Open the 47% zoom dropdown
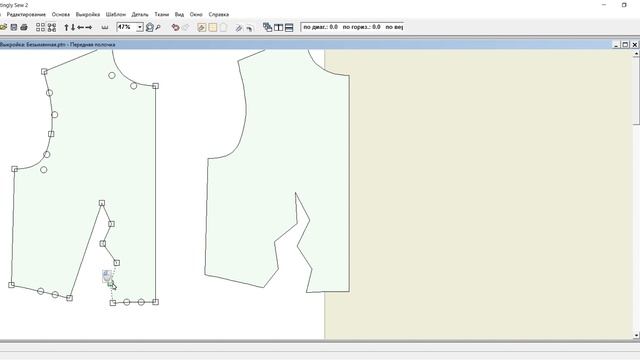 coord(140,27)
